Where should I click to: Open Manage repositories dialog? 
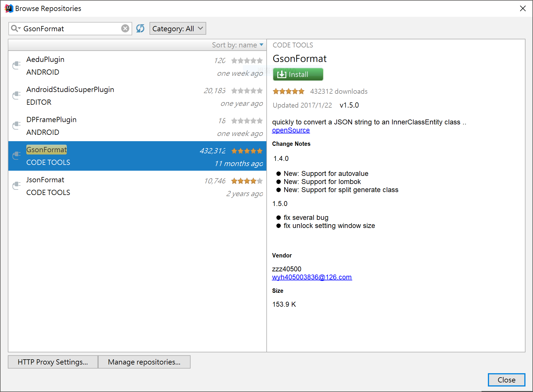[x=144, y=362]
